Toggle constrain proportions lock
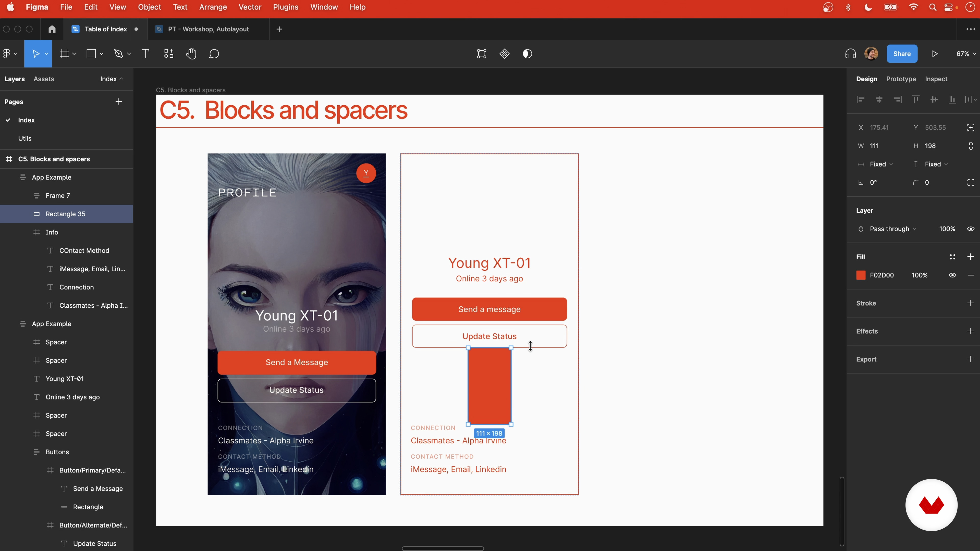This screenshot has height=551, width=980. [971, 146]
